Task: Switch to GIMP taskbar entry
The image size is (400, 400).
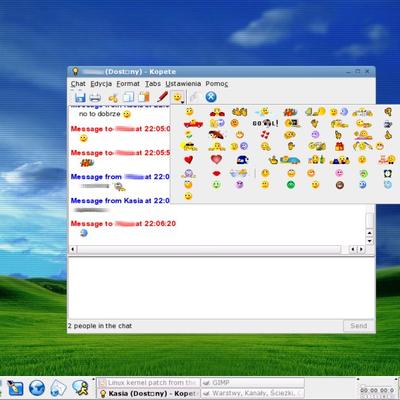Action: pos(253,383)
